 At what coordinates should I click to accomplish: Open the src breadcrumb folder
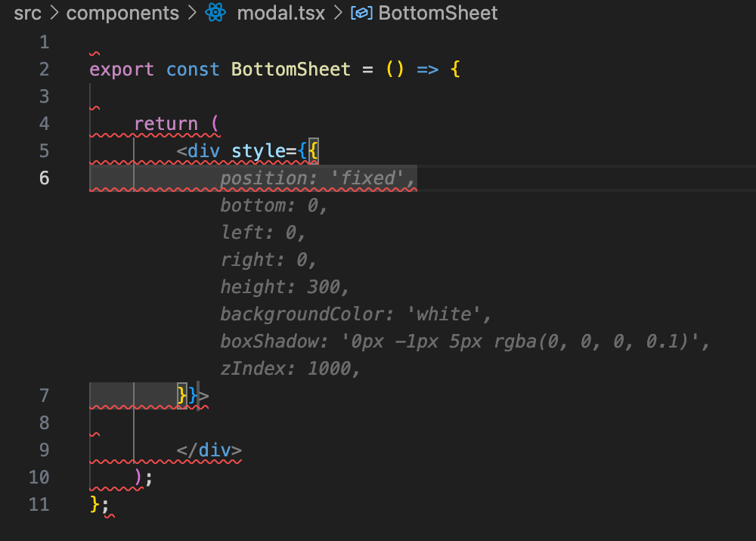27,13
